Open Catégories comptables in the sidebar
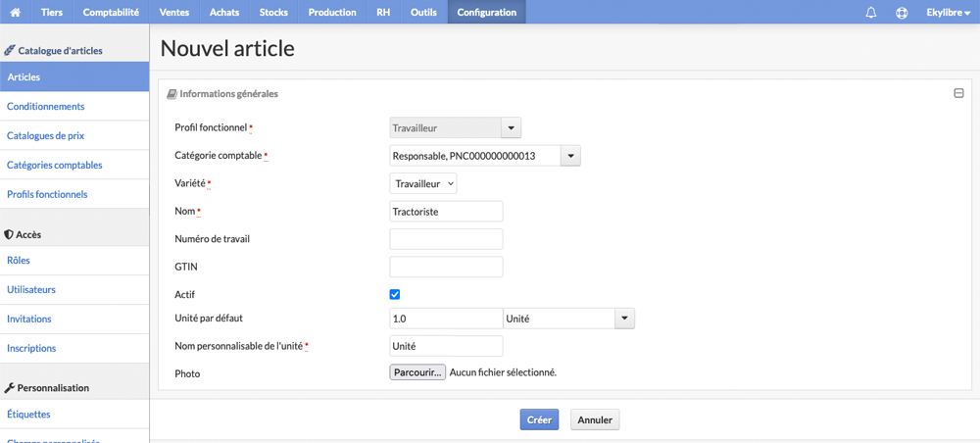This screenshot has width=980, height=443. point(74,165)
